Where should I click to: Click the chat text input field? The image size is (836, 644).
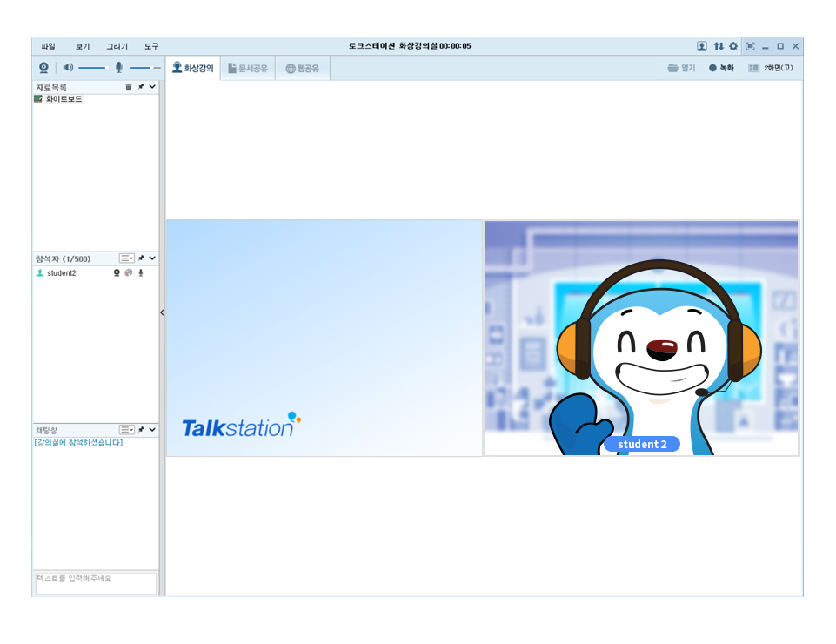point(96,583)
